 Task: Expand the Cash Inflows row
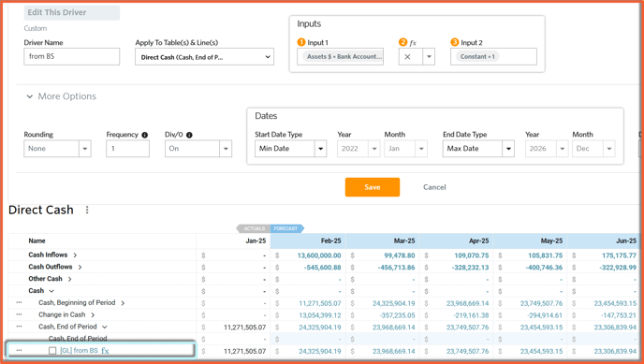75,255
